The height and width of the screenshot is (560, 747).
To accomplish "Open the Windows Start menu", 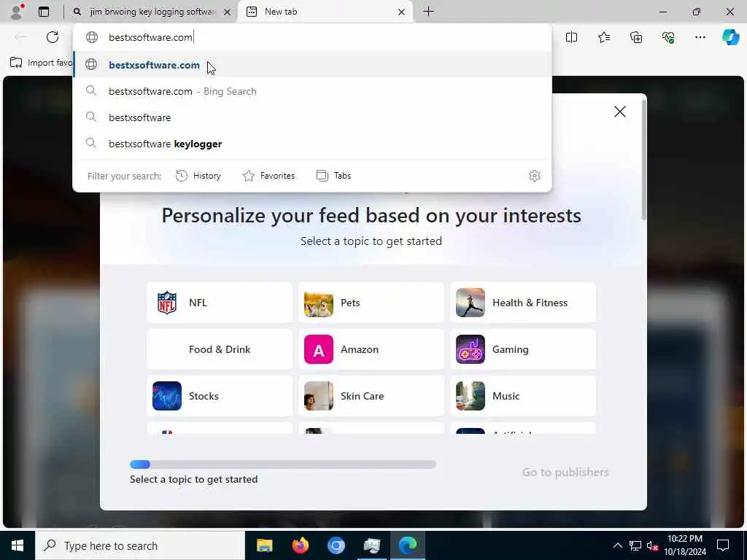I will (18, 545).
